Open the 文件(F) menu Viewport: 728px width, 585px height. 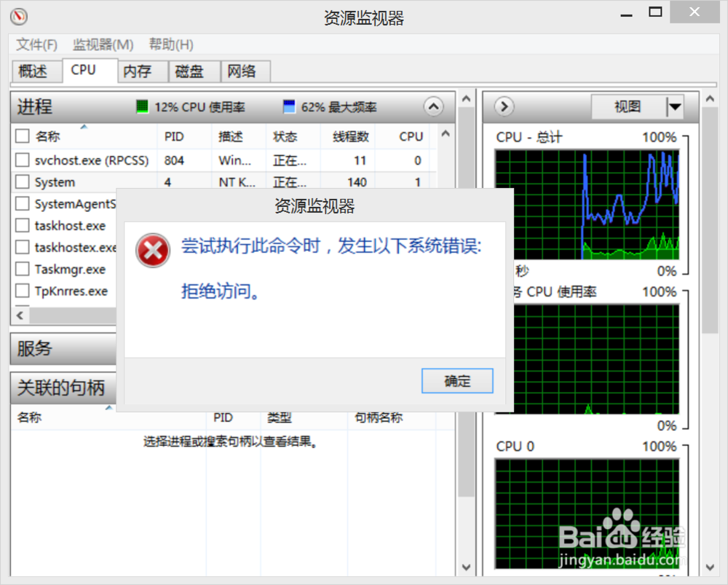(x=36, y=44)
